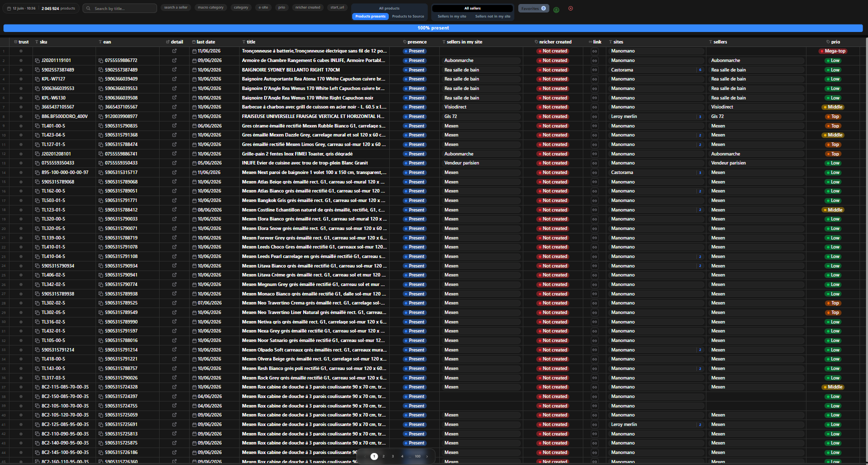Open the 'macro category' filter dropdown

(x=211, y=7)
